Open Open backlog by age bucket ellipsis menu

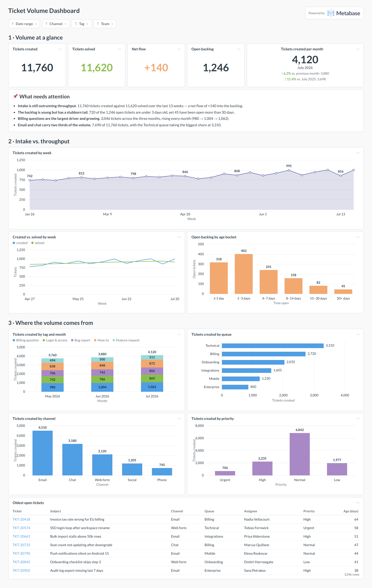pyautogui.click(x=358, y=237)
